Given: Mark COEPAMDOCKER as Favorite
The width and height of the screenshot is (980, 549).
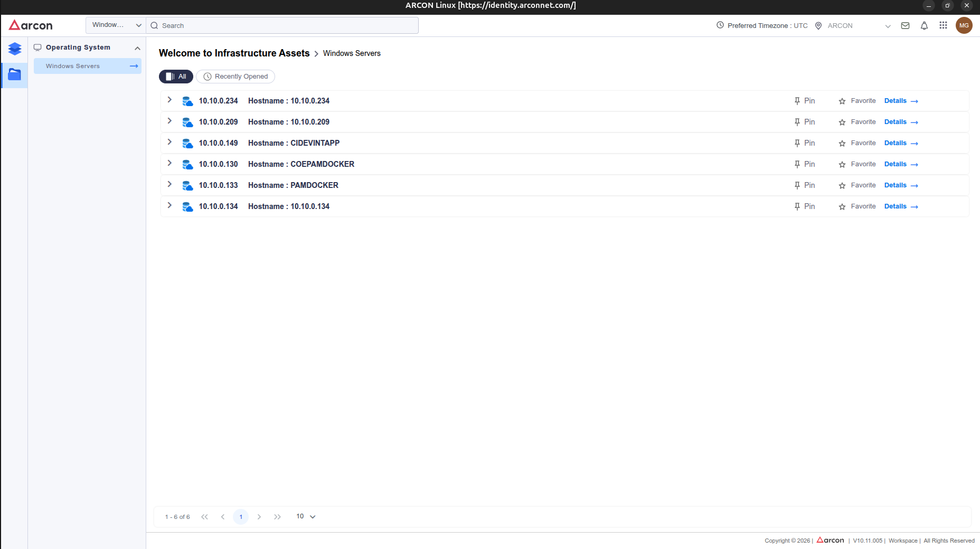Looking at the screenshot, I should [857, 164].
